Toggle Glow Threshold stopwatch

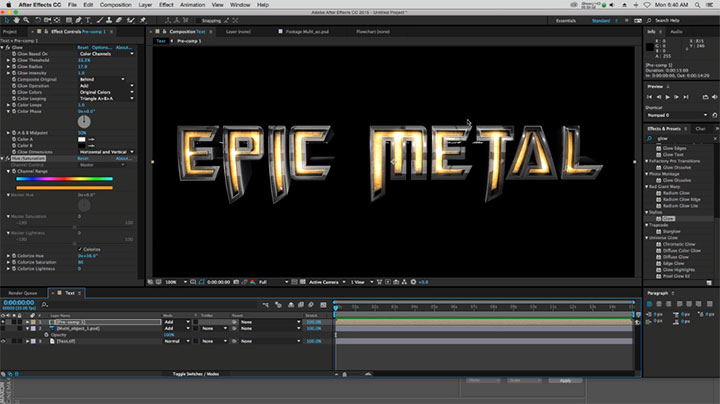[x=14, y=60]
